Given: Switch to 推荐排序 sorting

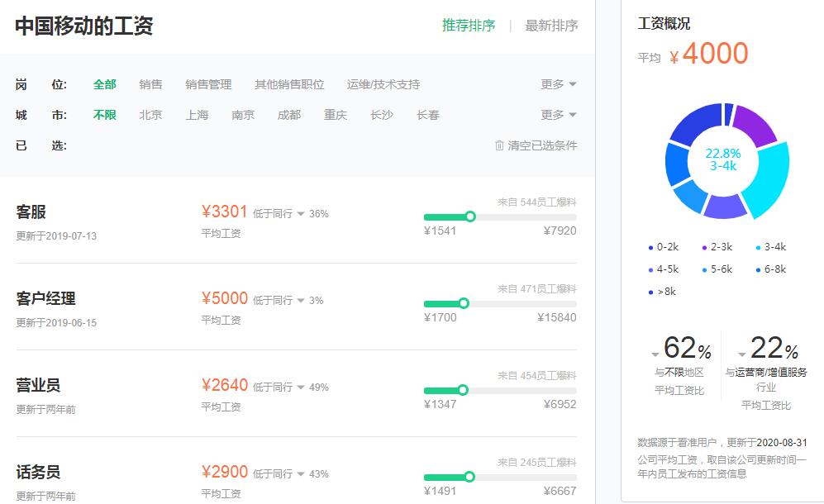Looking at the screenshot, I should [x=468, y=26].
